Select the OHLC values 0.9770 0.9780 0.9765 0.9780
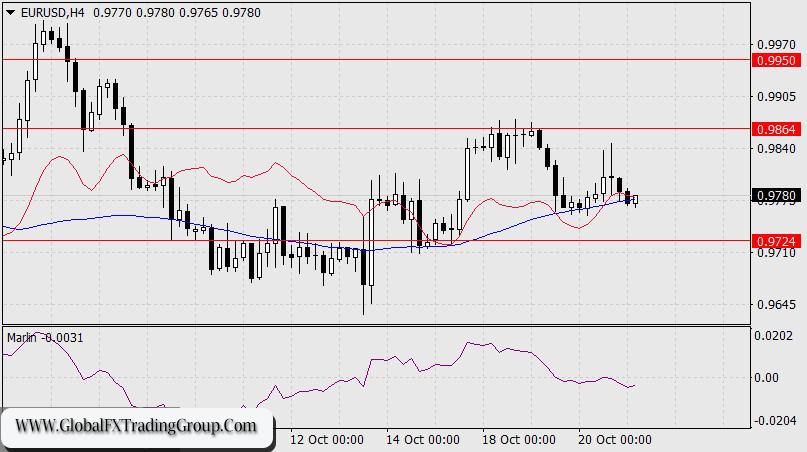Viewport: 807px width, 452px height. point(177,13)
